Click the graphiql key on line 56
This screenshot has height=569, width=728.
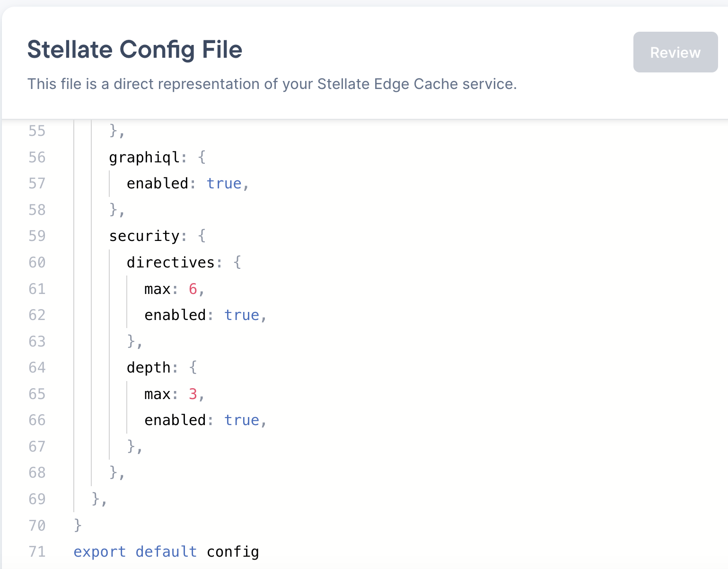coord(143,158)
